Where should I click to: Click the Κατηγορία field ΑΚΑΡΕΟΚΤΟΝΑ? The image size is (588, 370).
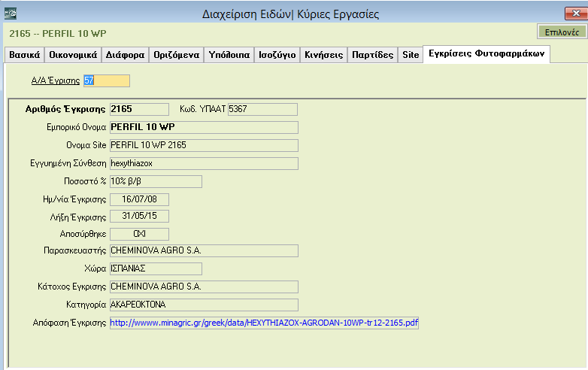(204, 305)
